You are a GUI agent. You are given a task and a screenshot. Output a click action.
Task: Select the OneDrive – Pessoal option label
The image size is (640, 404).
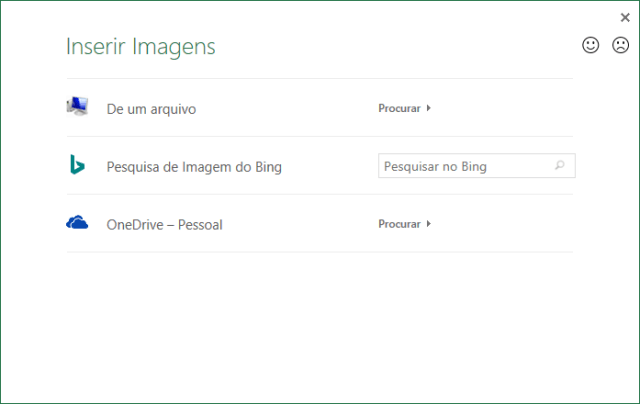click(164, 225)
